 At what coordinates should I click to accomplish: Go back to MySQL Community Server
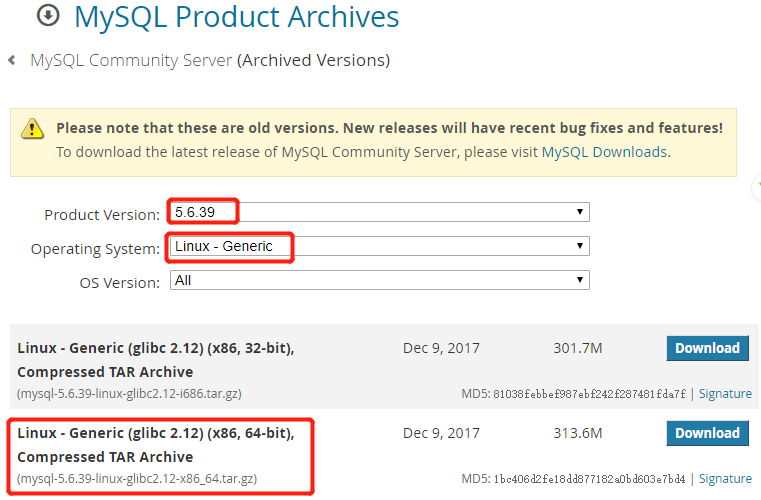[x=131, y=61]
